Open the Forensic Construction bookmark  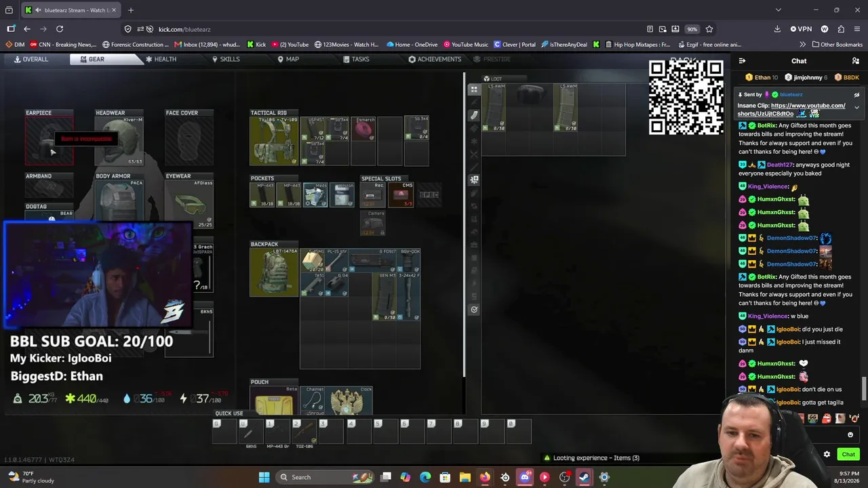point(135,45)
